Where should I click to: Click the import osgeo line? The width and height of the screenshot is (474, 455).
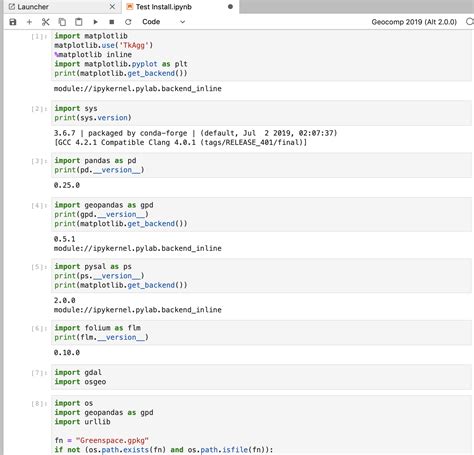pos(80,382)
